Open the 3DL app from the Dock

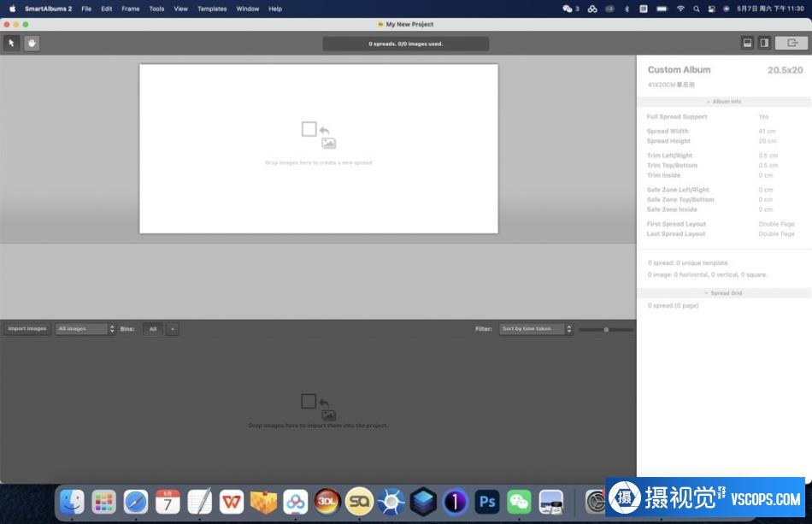[327, 501]
